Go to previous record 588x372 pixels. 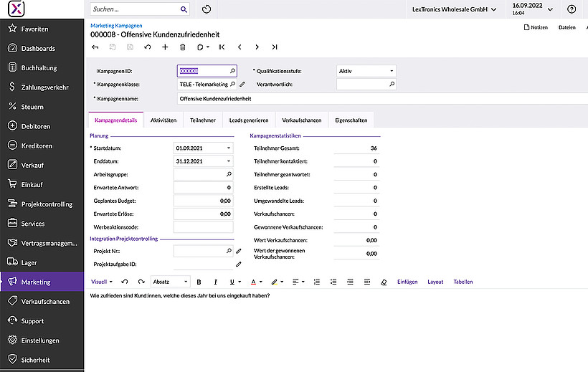tap(240, 47)
